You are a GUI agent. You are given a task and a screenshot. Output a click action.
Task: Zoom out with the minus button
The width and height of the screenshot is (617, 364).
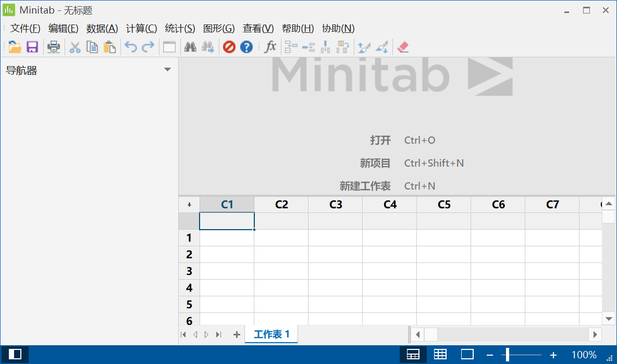pyautogui.click(x=490, y=355)
